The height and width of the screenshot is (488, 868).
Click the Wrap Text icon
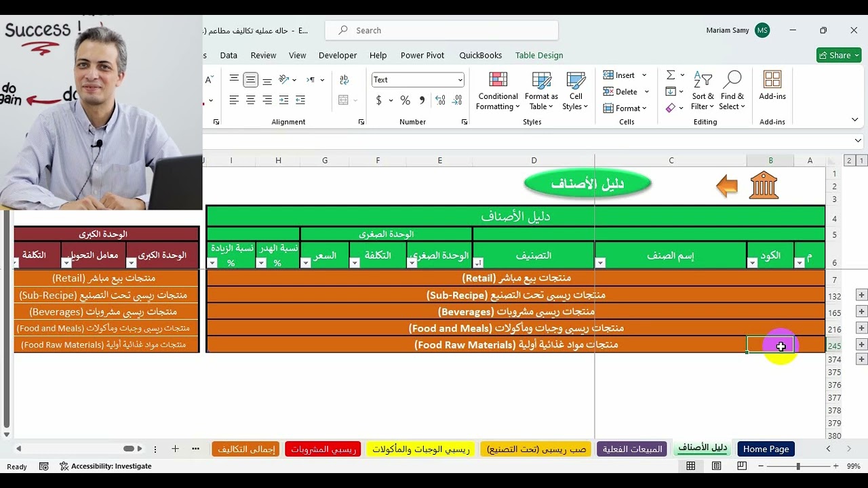pyautogui.click(x=344, y=79)
